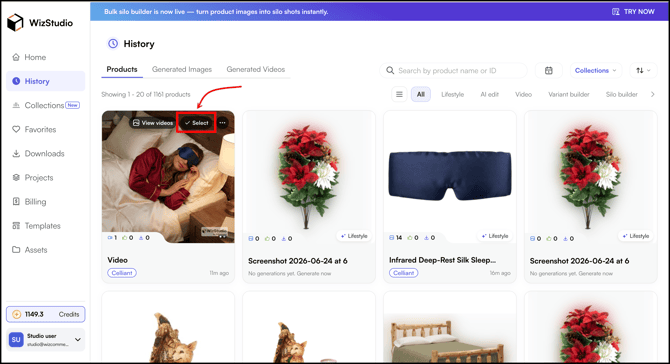Viewport: 670px width, 364px height.
Task: Click the New badge beside Collections
Action: click(73, 105)
